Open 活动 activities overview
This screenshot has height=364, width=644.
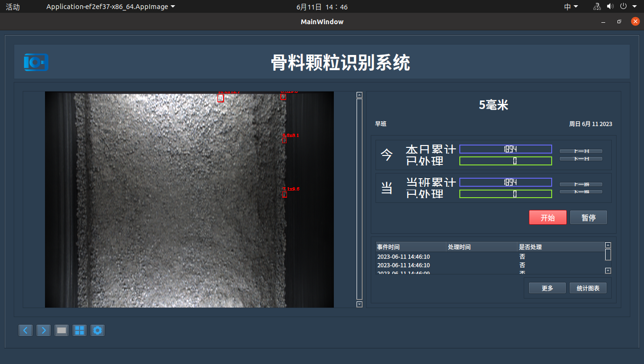pos(13,7)
